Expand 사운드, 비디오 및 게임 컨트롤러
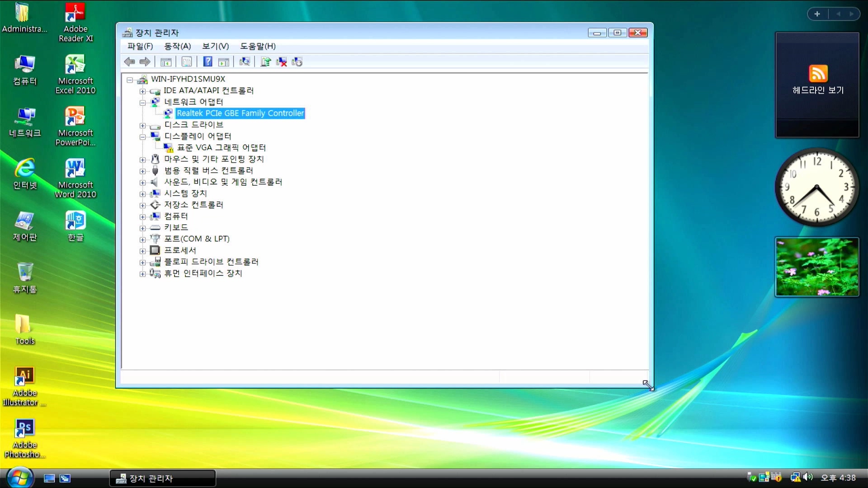The width and height of the screenshot is (868, 488). (142, 183)
